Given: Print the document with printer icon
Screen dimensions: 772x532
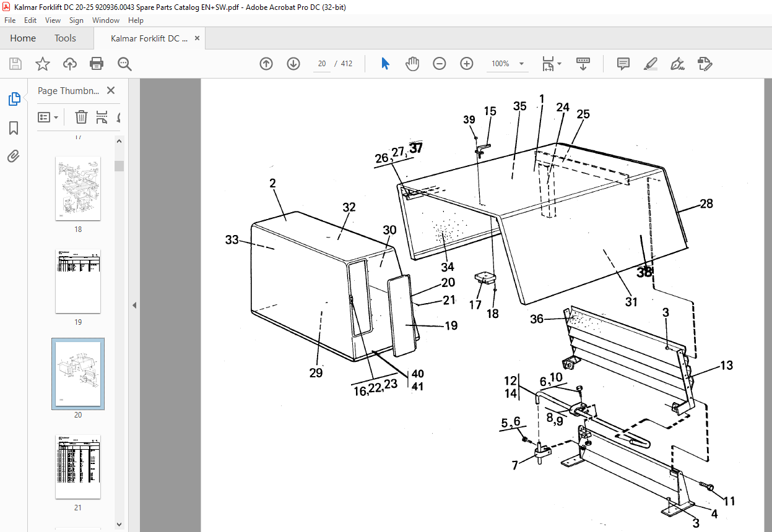Looking at the screenshot, I should (x=97, y=64).
